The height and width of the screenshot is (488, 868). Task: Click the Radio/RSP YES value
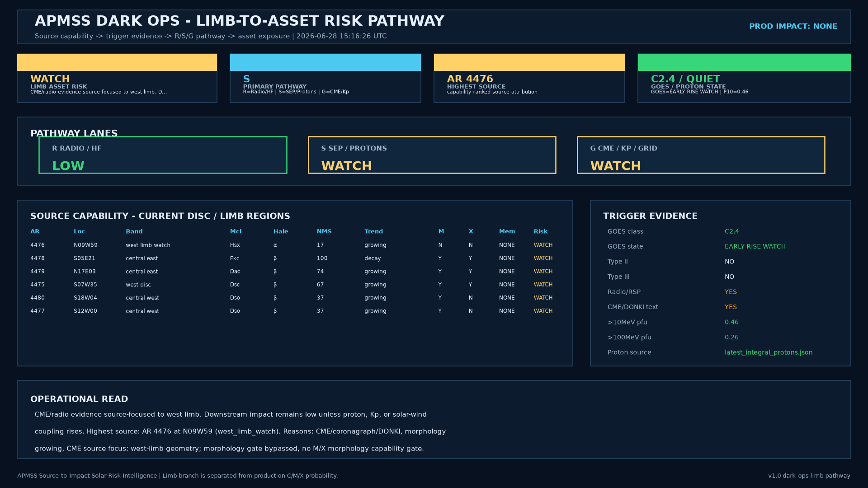click(731, 292)
